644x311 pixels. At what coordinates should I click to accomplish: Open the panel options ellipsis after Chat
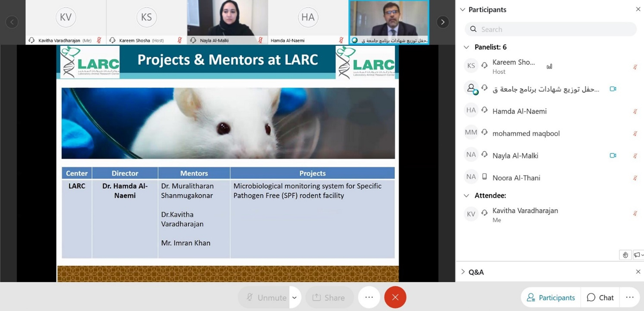click(630, 297)
